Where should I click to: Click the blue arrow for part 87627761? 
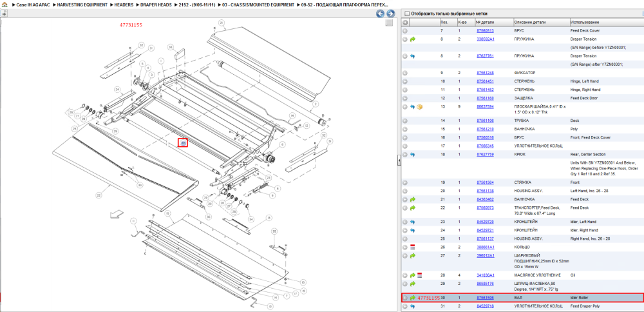(x=413, y=56)
